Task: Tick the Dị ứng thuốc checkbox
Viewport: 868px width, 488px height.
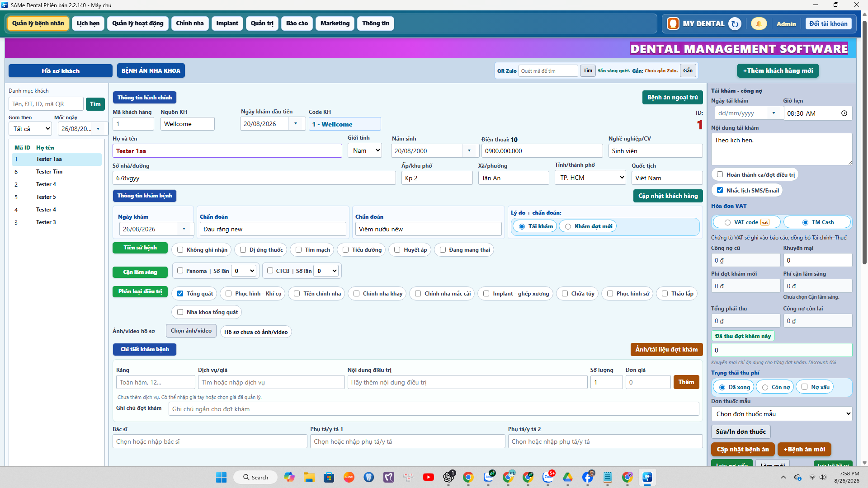Action: (x=243, y=250)
